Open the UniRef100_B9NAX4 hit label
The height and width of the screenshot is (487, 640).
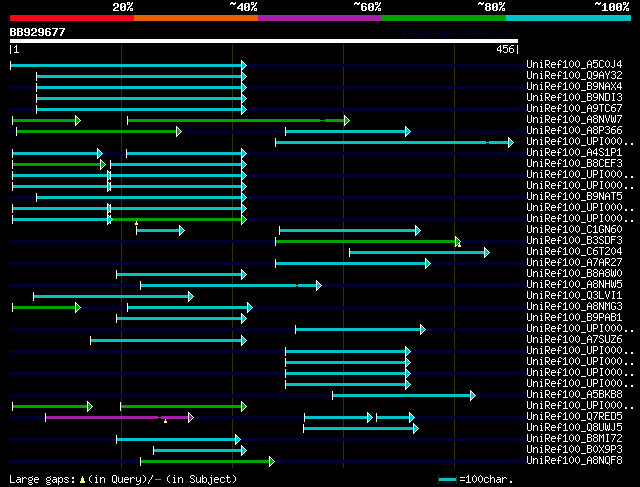[574, 86]
